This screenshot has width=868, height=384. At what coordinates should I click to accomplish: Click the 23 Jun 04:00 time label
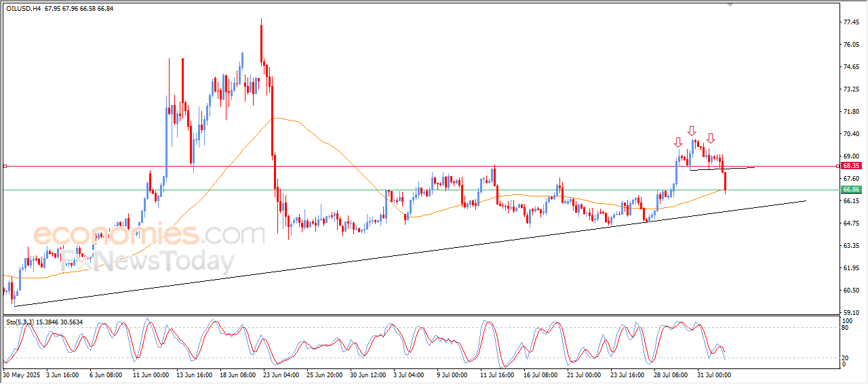(281, 374)
